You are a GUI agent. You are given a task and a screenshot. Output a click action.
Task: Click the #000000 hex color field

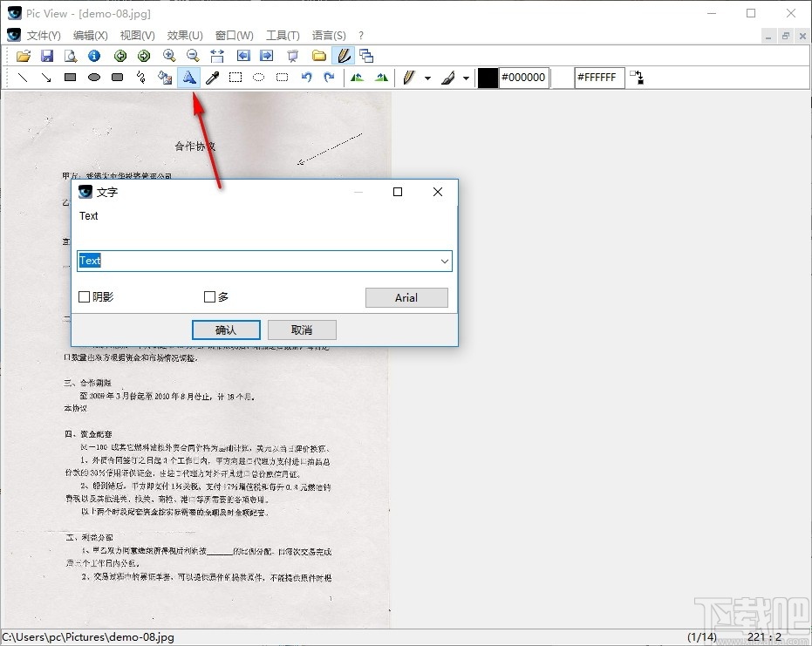click(x=523, y=78)
